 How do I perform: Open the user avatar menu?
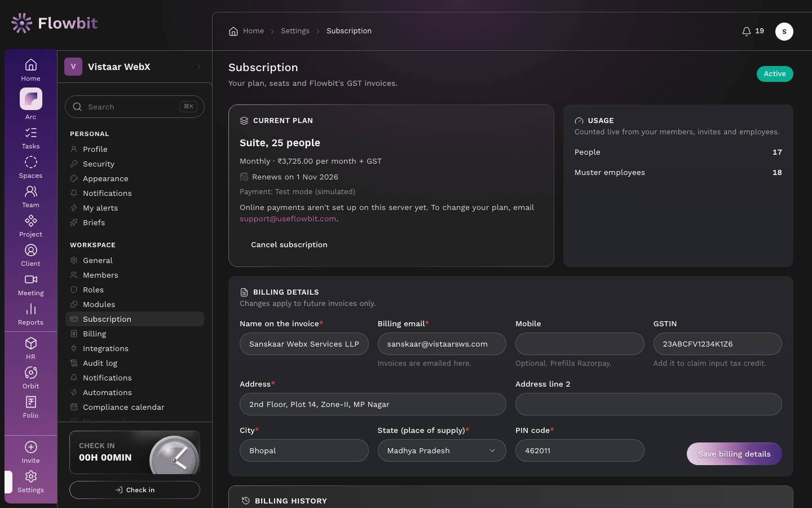point(784,32)
